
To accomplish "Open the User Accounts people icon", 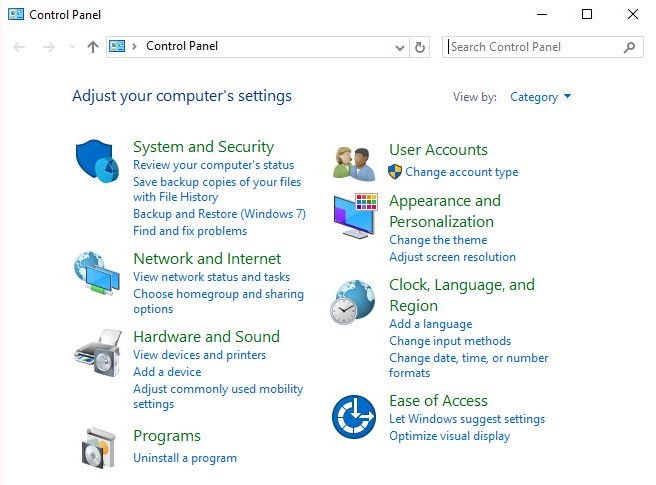I will point(354,164).
